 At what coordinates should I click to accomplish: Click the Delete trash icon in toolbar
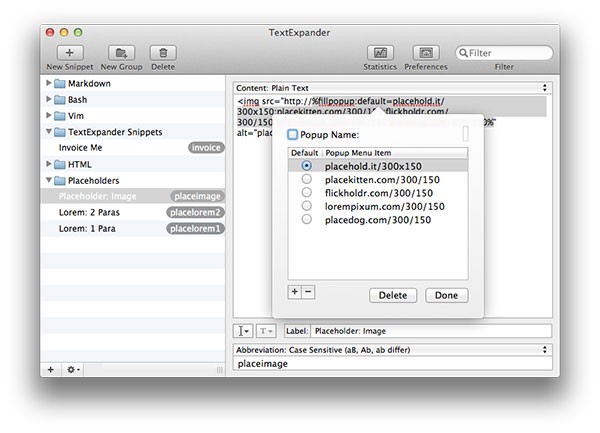tap(163, 53)
